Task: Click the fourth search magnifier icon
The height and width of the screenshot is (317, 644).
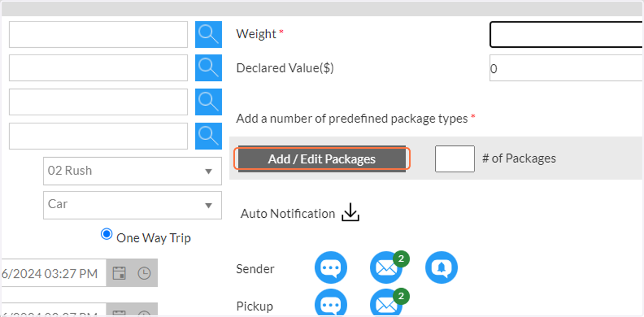Action: click(208, 136)
